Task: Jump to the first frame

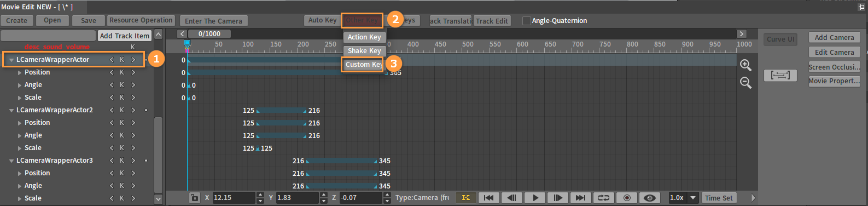Action: tap(489, 198)
